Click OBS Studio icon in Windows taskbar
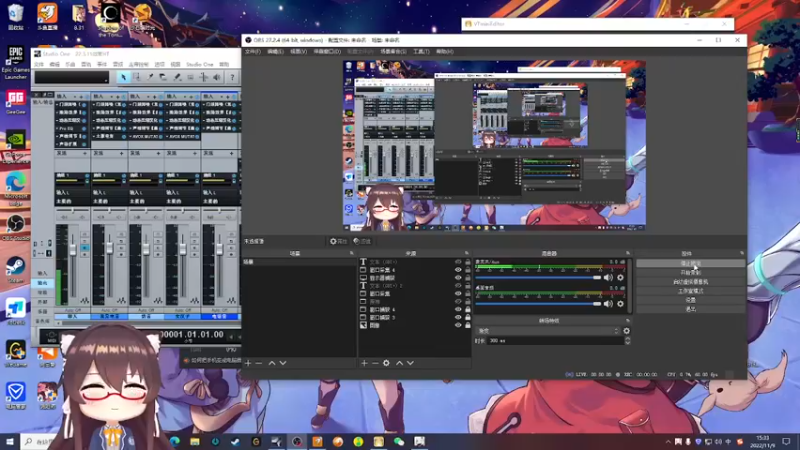This screenshot has width=800, height=450. 297,441
